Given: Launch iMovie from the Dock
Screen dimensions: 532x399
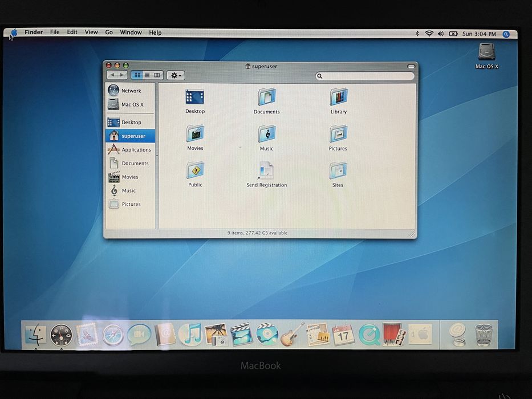Looking at the screenshot, I should (242, 335).
